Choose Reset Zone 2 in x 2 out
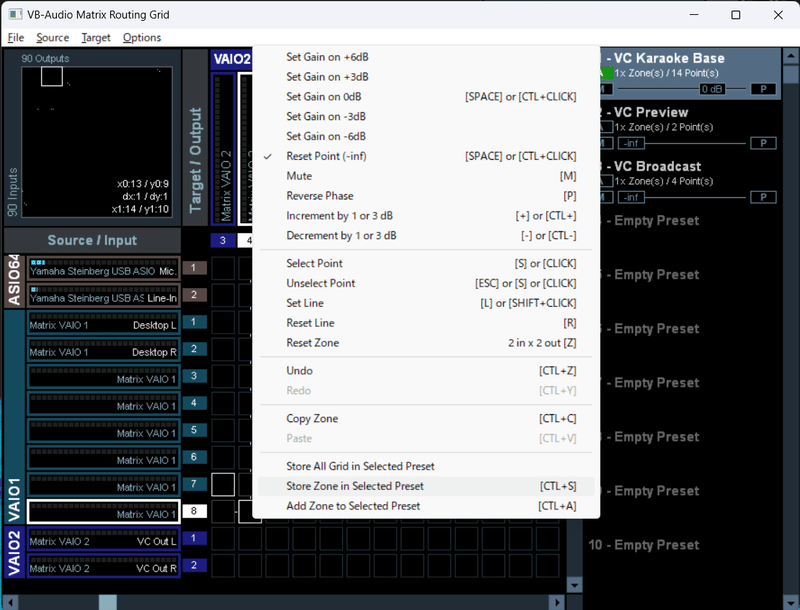This screenshot has width=800, height=610. coord(426,343)
